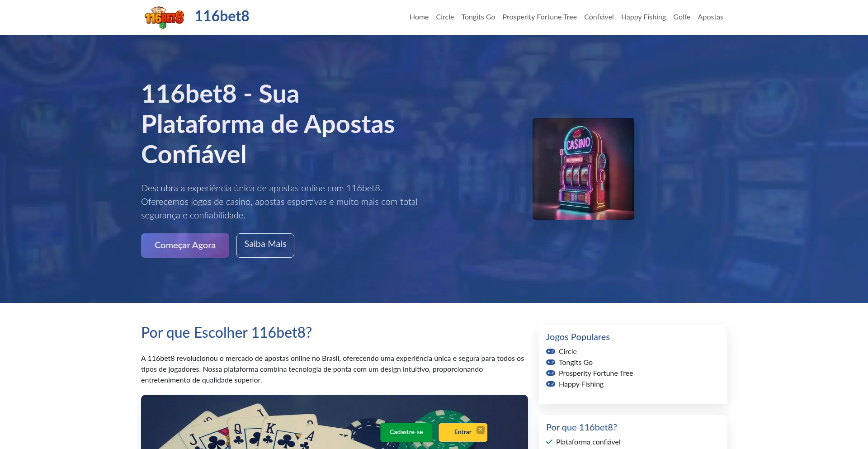Image resolution: width=868 pixels, height=449 pixels.
Task: Click the Golfe menu item
Action: point(682,17)
